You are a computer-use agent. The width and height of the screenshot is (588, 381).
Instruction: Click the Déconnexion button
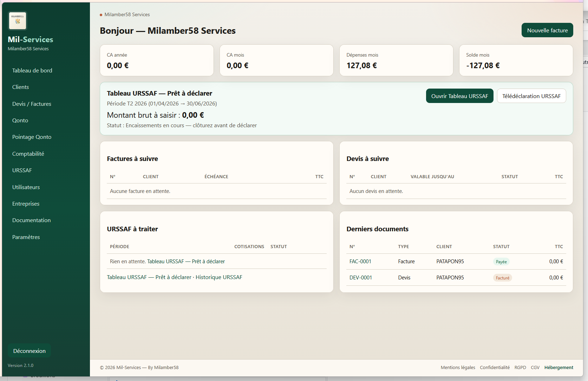pyautogui.click(x=30, y=351)
